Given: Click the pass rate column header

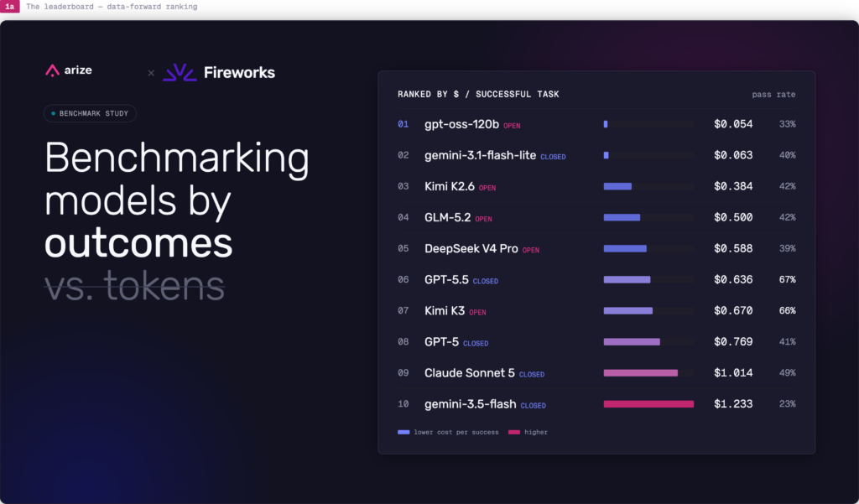Looking at the screenshot, I should tap(773, 95).
